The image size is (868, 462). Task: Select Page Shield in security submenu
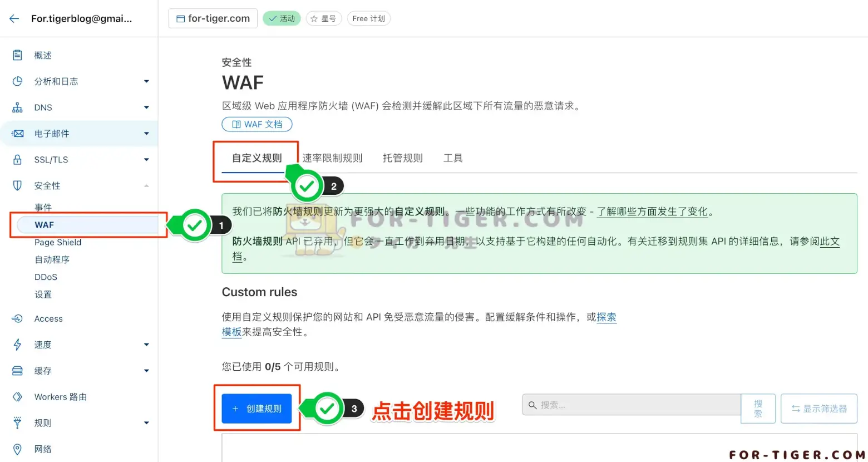pyautogui.click(x=58, y=242)
